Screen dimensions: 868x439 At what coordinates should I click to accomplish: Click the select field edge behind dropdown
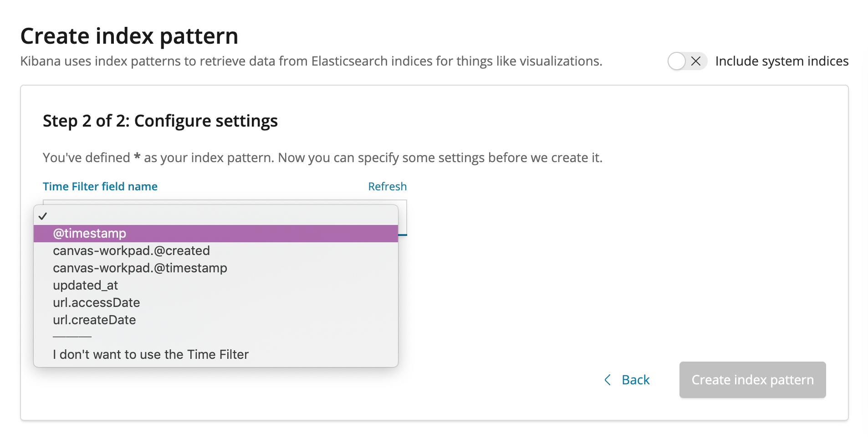(403, 218)
